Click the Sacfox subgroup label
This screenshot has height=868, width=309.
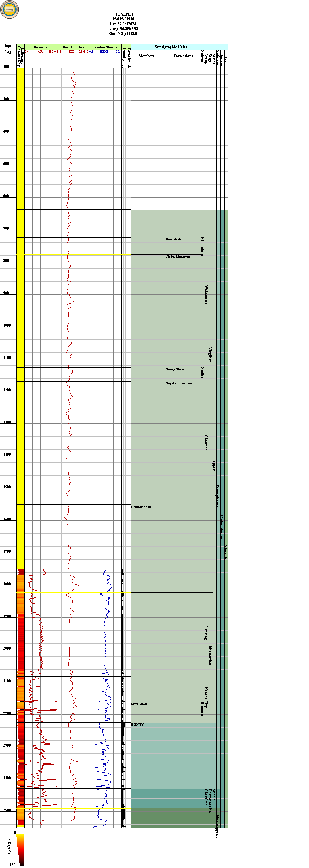[203, 373]
